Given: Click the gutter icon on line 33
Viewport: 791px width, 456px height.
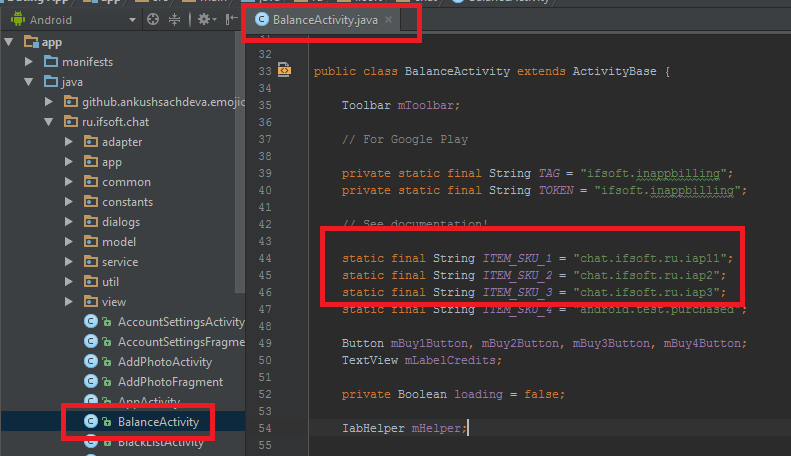Looking at the screenshot, I should coord(284,71).
